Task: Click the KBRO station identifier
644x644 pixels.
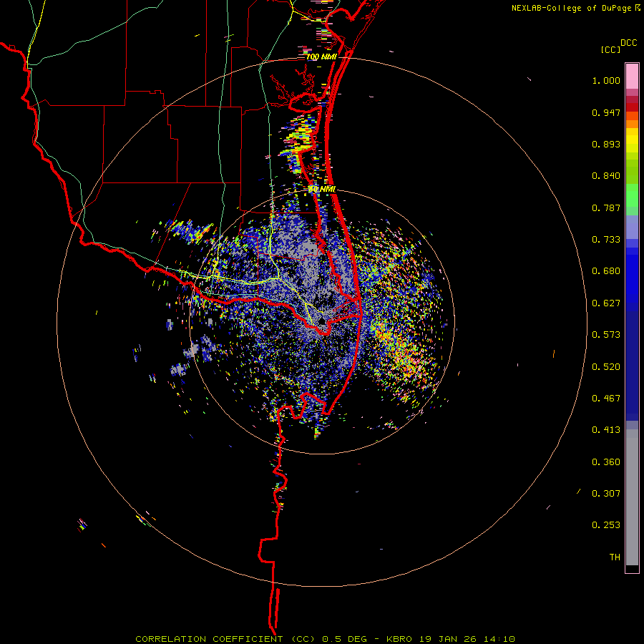Action: pos(399,639)
